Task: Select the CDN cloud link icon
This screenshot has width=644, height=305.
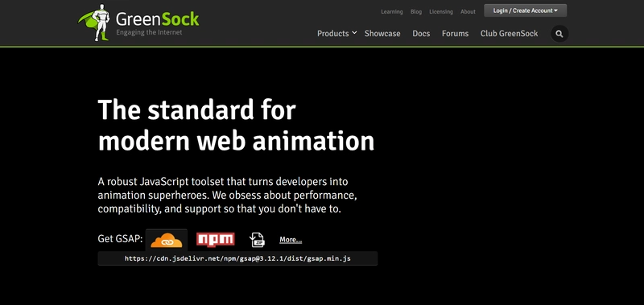Action: click(x=167, y=240)
